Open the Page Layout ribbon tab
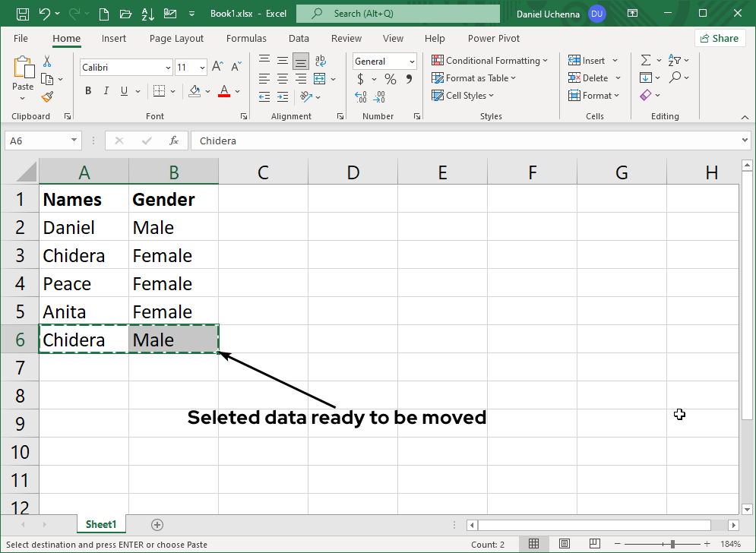This screenshot has width=756, height=553. pos(176,38)
